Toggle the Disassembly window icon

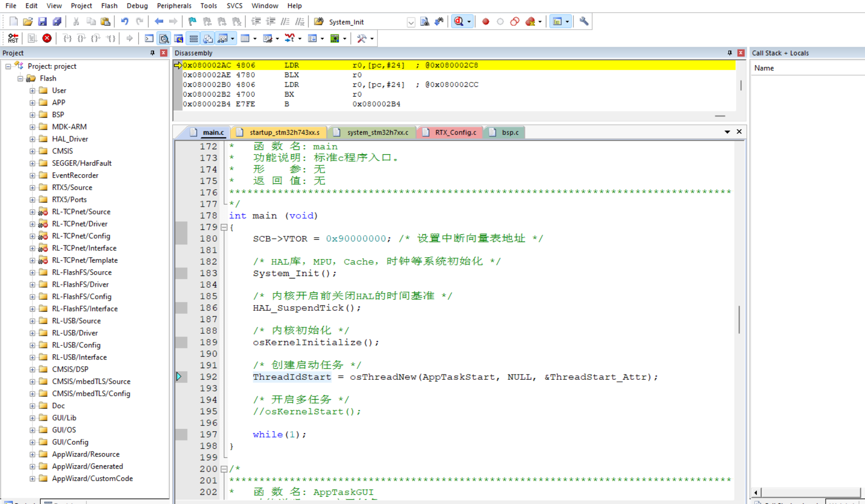click(x=164, y=38)
